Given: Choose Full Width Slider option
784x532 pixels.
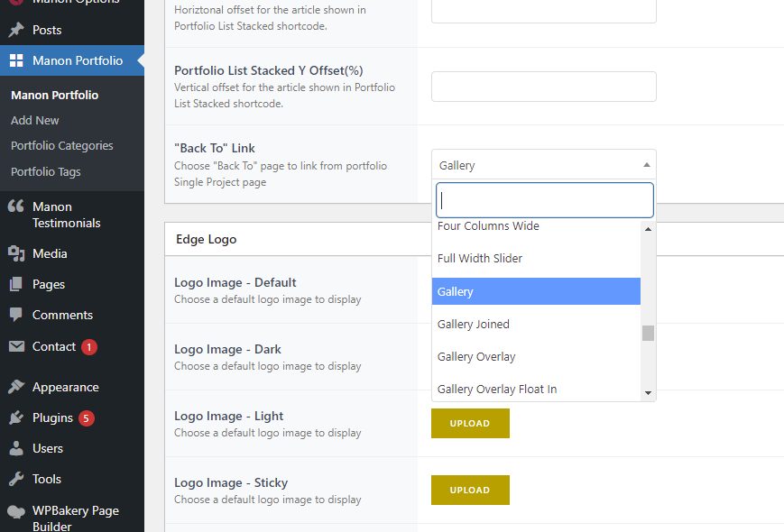Looking at the screenshot, I should coord(480,259).
